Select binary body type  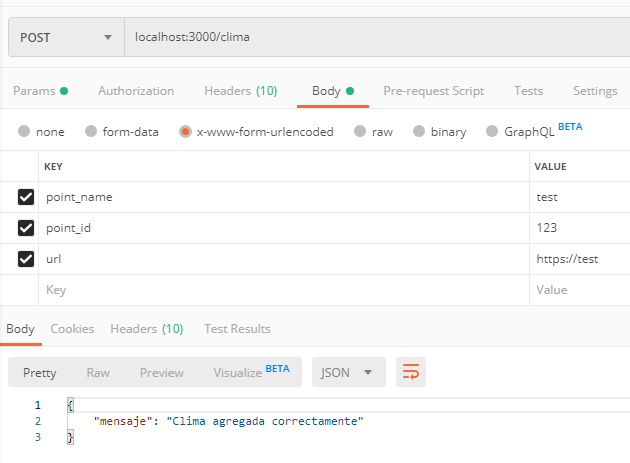[x=419, y=131]
